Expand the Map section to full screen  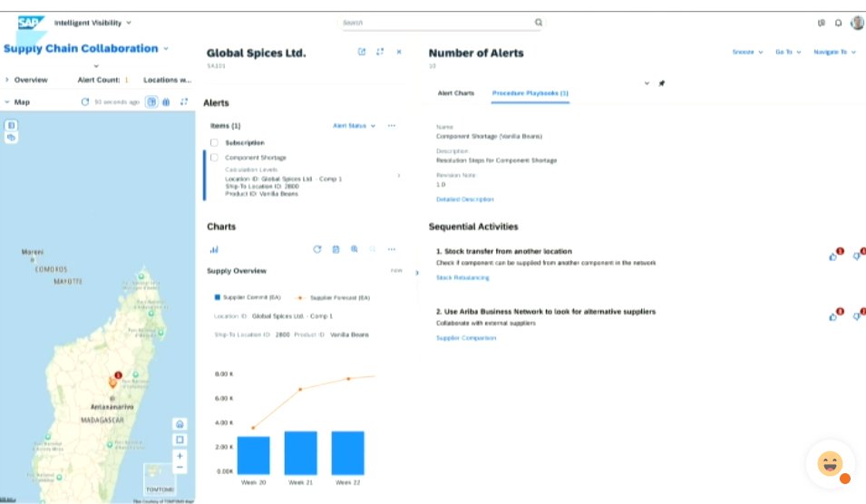184,102
